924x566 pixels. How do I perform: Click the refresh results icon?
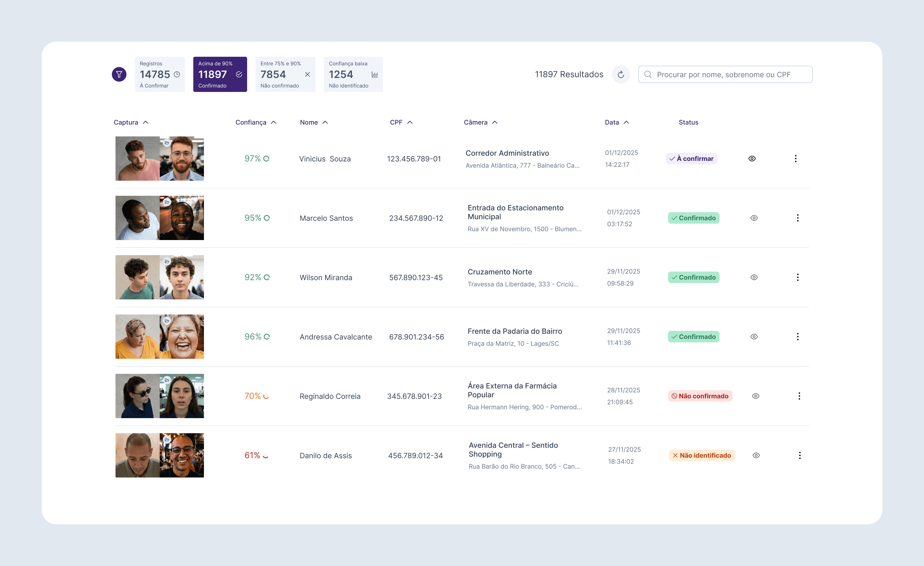621,74
